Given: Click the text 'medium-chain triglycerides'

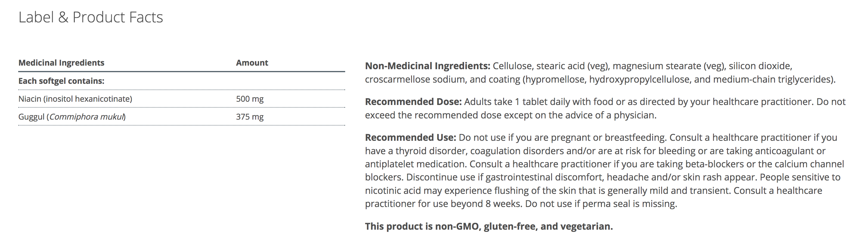Looking at the screenshot, I should coord(773,79).
